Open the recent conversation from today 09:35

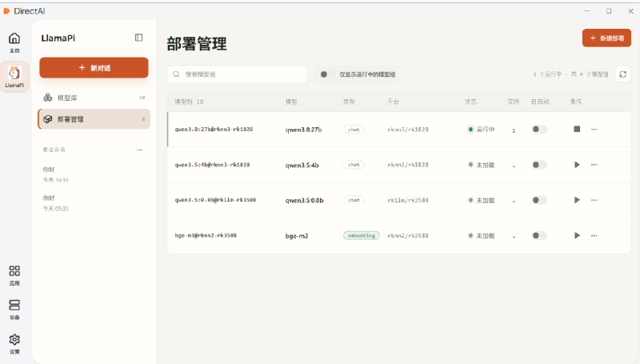click(92, 203)
